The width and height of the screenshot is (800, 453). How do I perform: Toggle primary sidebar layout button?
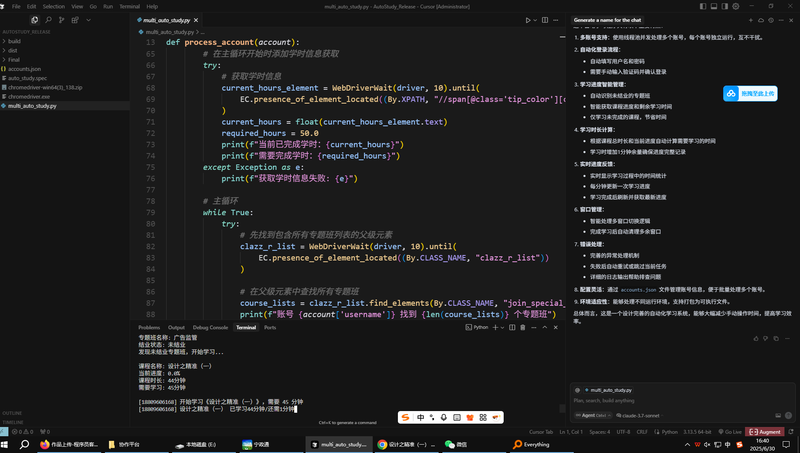point(703,6)
